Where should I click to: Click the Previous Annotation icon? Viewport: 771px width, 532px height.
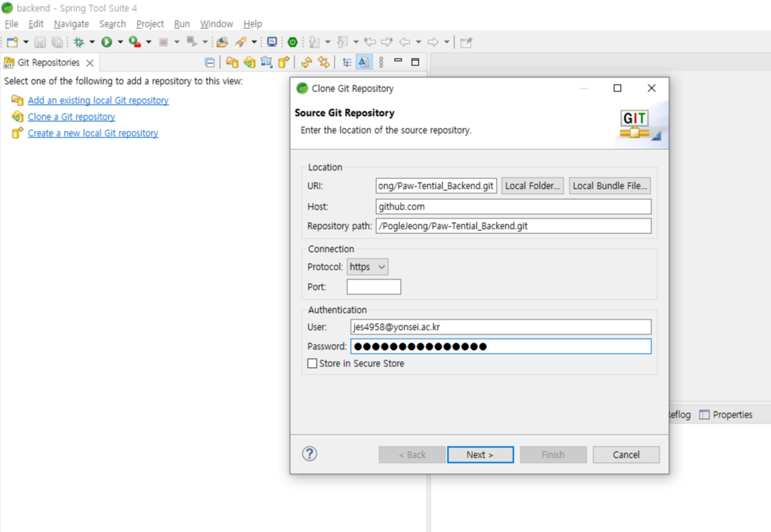point(342,42)
